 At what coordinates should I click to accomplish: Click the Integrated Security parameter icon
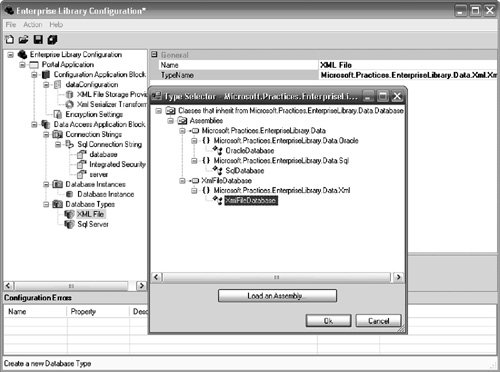(x=82, y=164)
